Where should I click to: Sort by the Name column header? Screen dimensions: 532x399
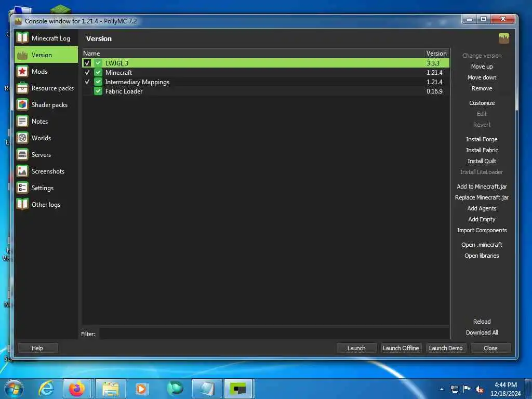[254, 54]
